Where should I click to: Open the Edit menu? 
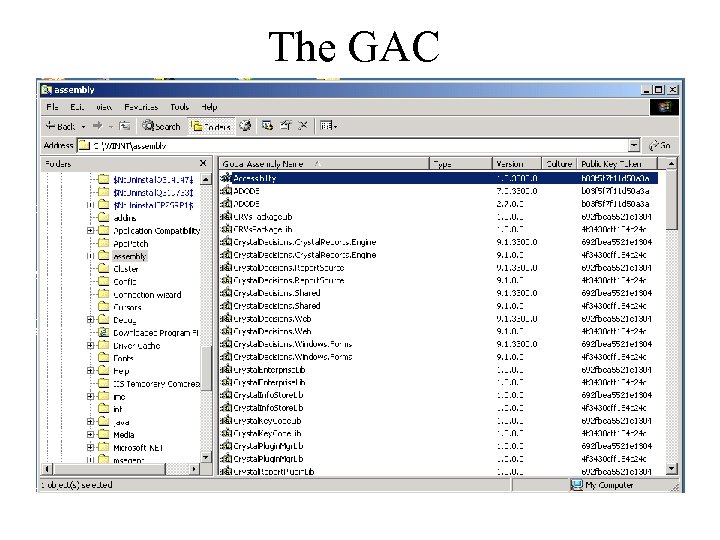(x=77, y=107)
